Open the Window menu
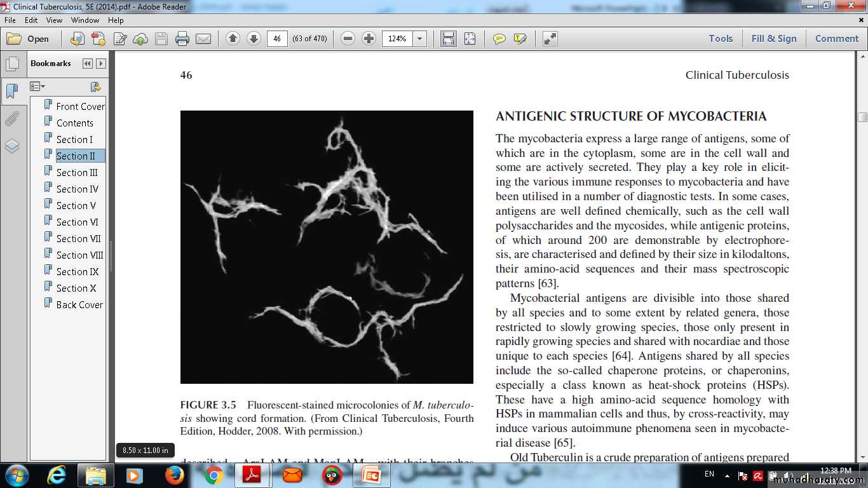Screen dimensions: 868x488 coord(85,20)
